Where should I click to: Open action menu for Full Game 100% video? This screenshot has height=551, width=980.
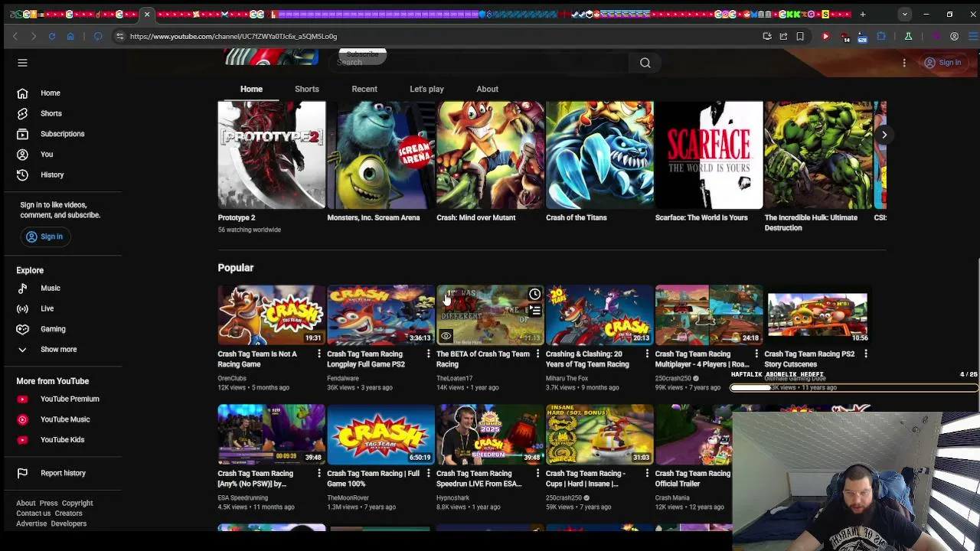point(429,473)
